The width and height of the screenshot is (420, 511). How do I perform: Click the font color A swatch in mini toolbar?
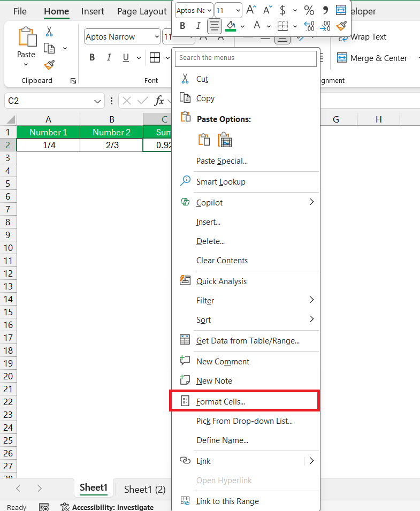point(257,26)
